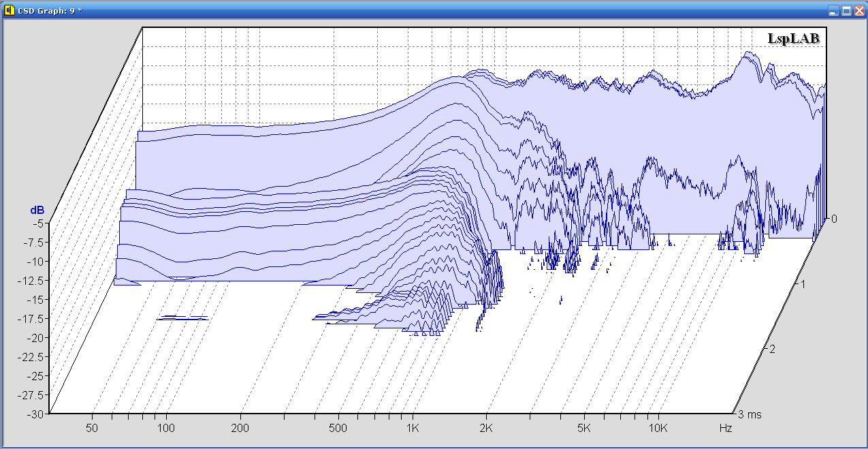Viewport: 868px width, 449px height.
Task: Click the 500 frequency axis label
Action: click(x=338, y=429)
